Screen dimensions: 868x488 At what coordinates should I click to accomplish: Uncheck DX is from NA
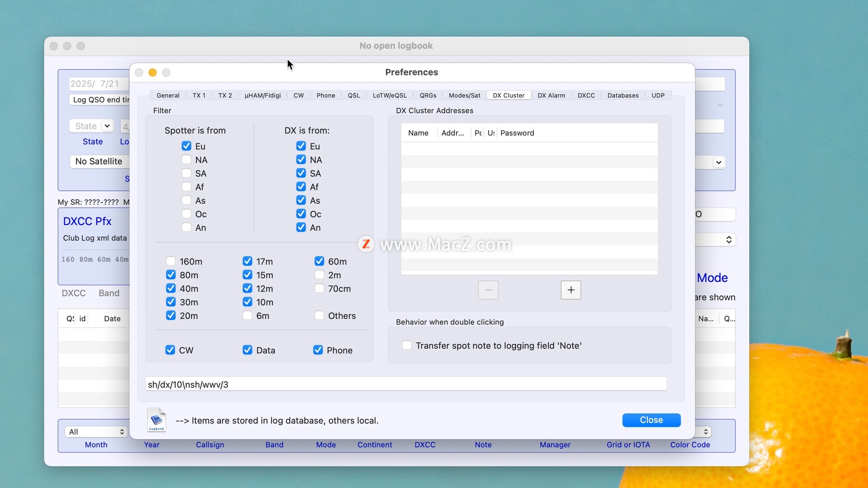click(301, 160)
